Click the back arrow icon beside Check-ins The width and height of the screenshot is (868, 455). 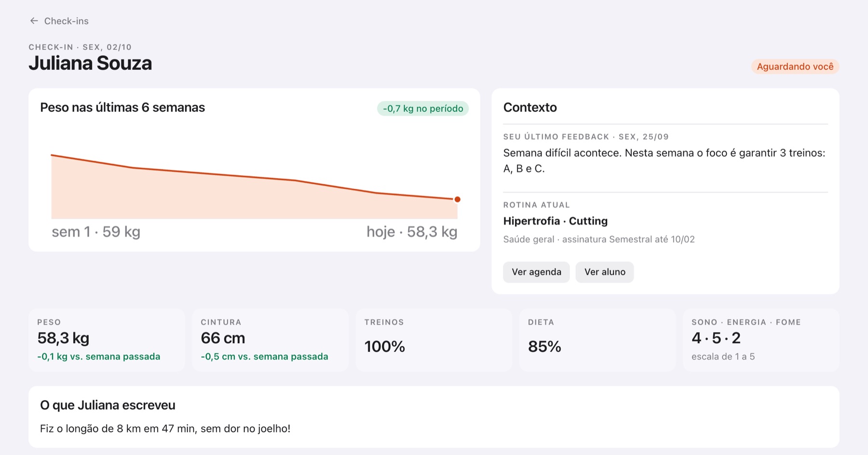coord(34,21)
